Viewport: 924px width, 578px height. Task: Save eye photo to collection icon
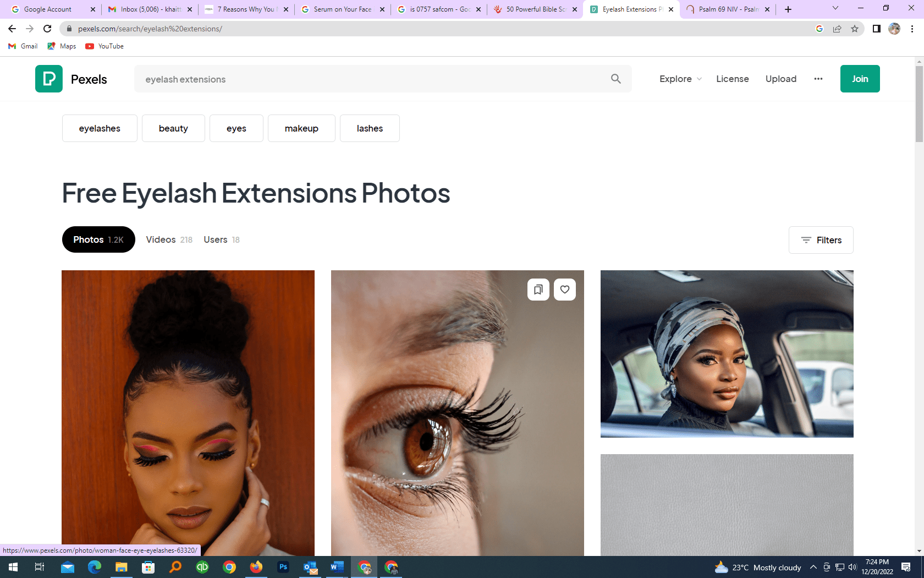pos(538,290)
